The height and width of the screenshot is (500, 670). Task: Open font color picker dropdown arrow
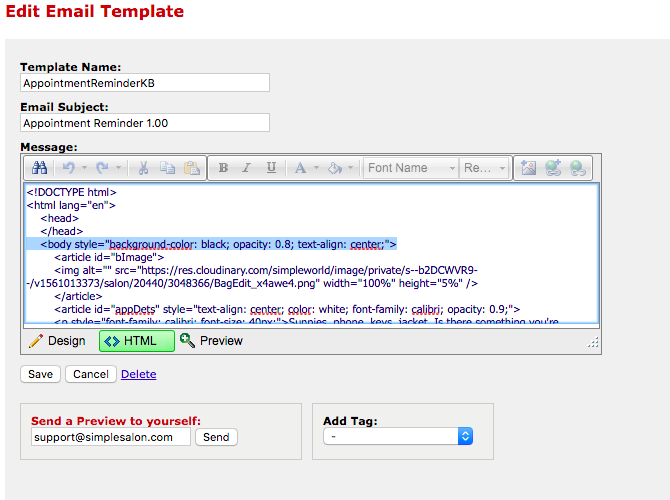coord(317,168)
